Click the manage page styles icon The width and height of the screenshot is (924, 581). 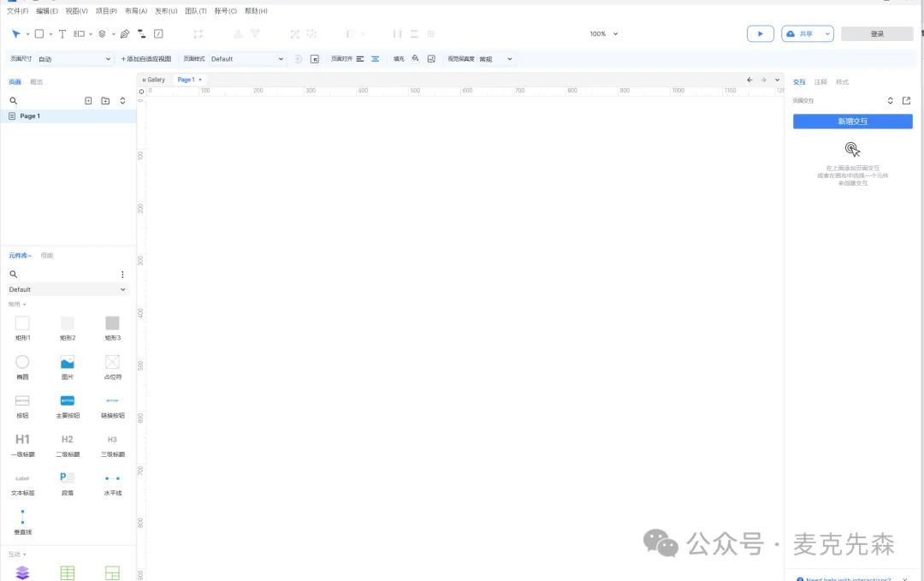(315, 59)
